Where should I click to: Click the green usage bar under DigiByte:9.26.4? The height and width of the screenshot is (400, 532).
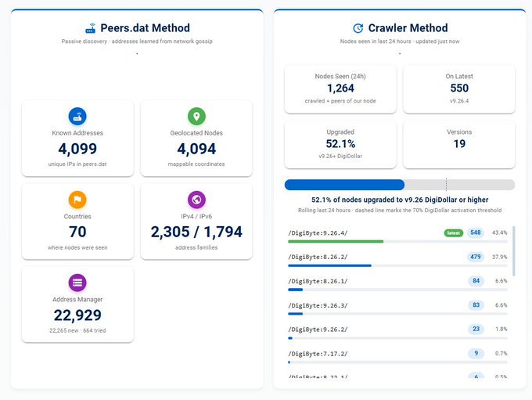pos(336,241)
